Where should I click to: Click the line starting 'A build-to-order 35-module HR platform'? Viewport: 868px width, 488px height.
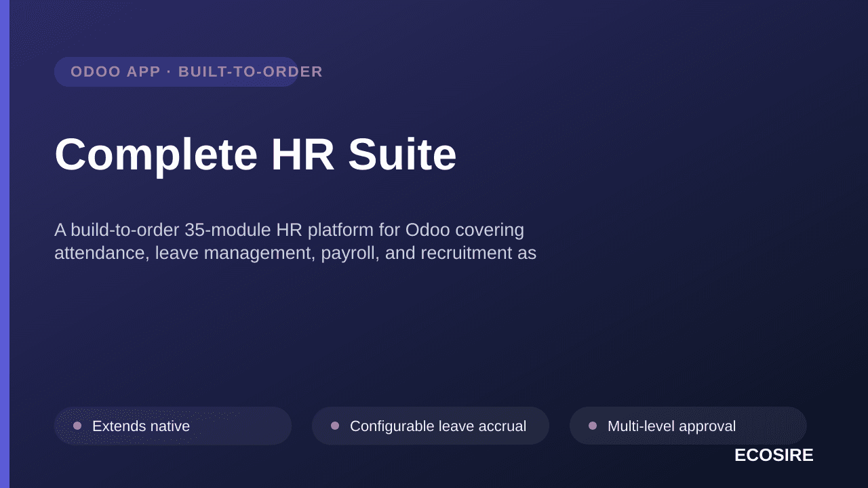click(x=290, y=230)
